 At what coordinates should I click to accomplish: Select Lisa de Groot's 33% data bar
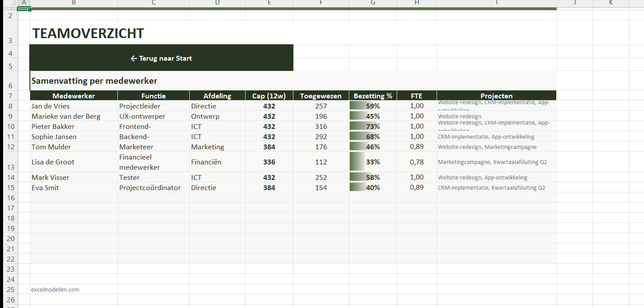pos(373,162)
